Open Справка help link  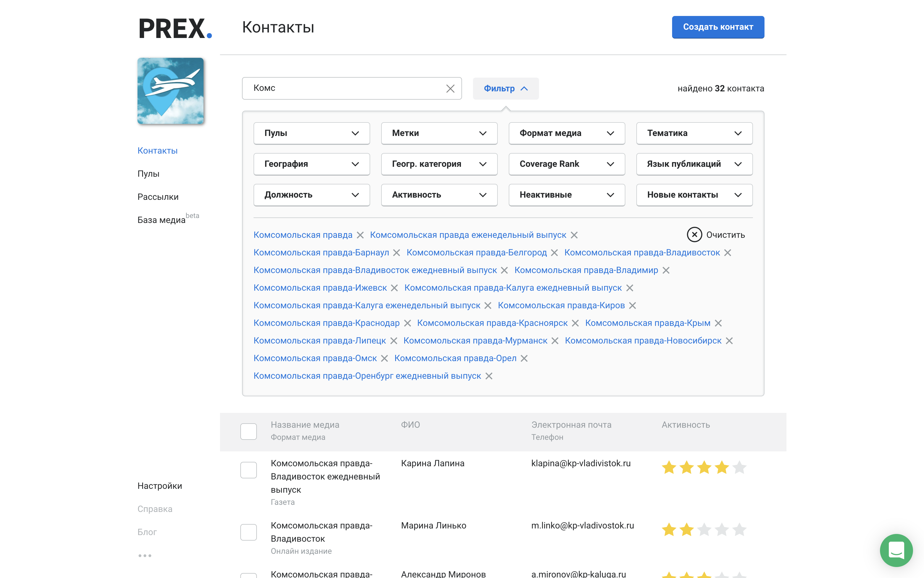point(155,509)
